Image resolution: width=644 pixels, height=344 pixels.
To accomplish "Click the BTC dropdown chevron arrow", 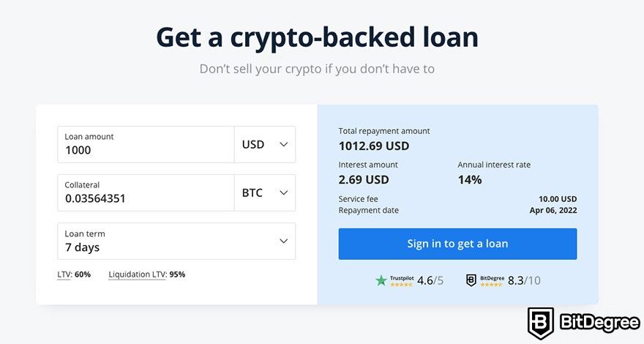I will point(283,192).
